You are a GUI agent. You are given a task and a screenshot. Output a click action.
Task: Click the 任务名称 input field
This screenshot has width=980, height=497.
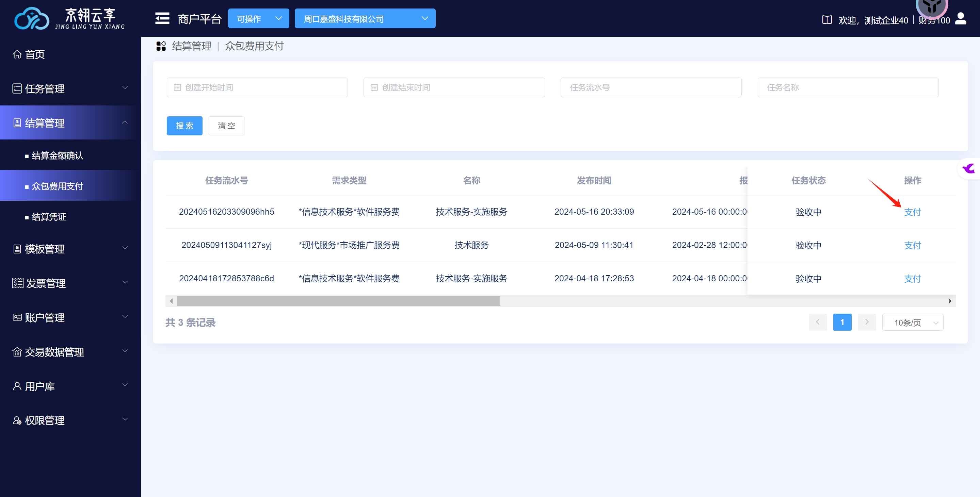pos(848,87)
